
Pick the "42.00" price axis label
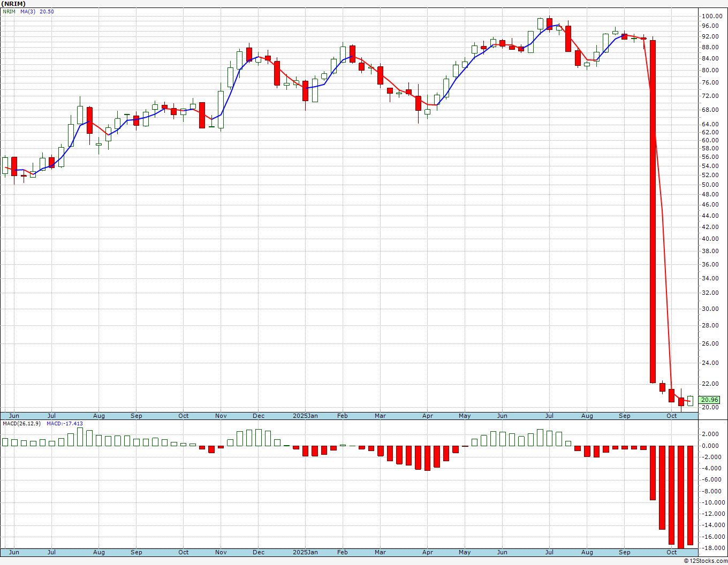[x=710, y=227]
